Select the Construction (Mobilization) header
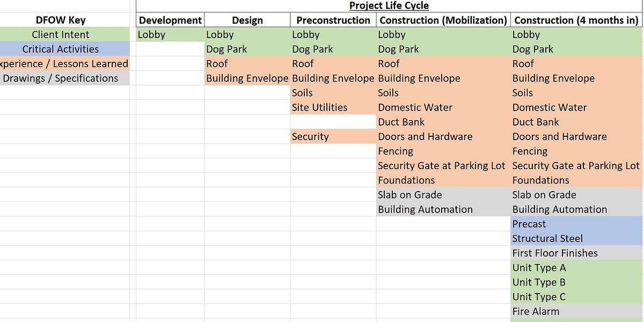The width and height of the screenshot is (644, 322). (x=443, y=20)
